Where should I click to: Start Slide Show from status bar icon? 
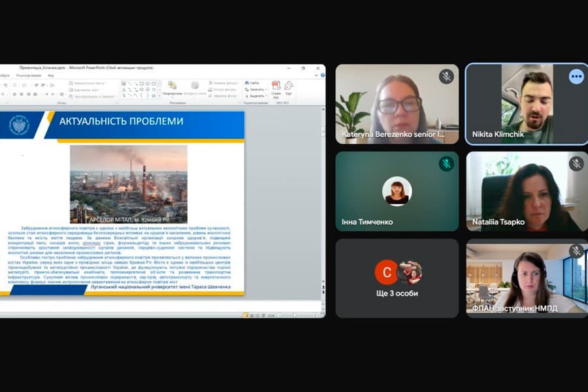[263, 316]
